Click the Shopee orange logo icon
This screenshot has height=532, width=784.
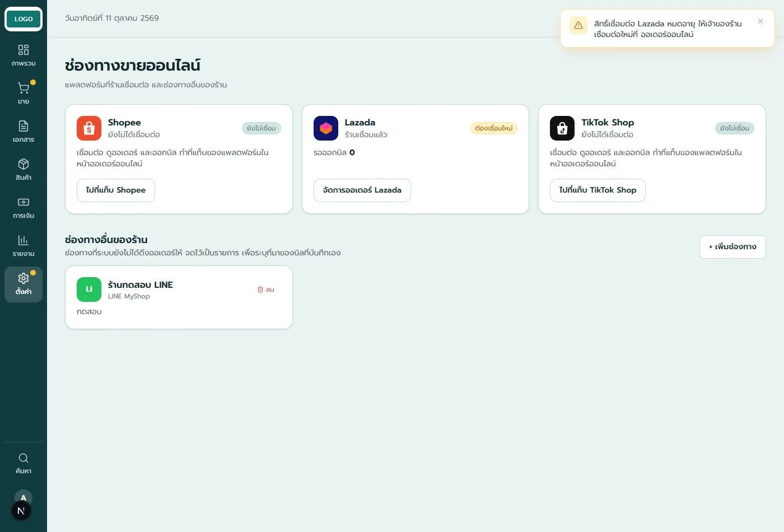(89, 128)
